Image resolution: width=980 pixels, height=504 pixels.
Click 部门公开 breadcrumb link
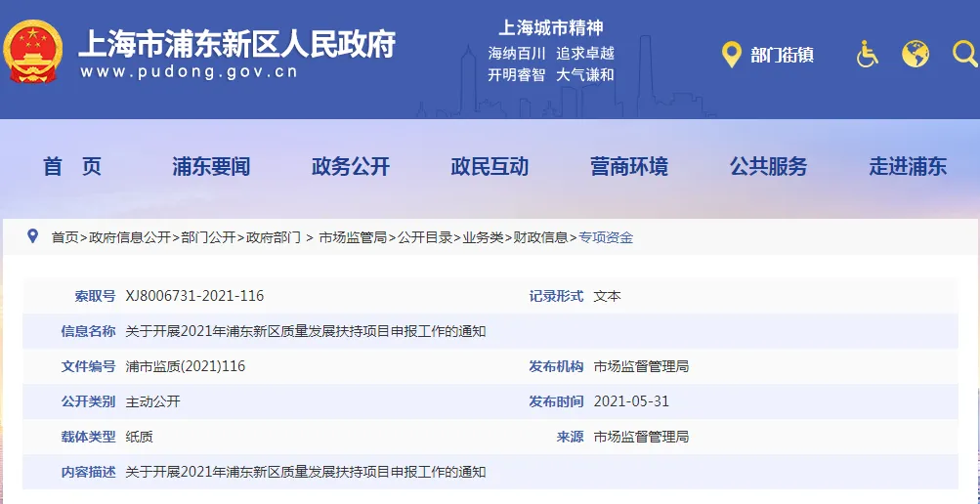[209, 237]
